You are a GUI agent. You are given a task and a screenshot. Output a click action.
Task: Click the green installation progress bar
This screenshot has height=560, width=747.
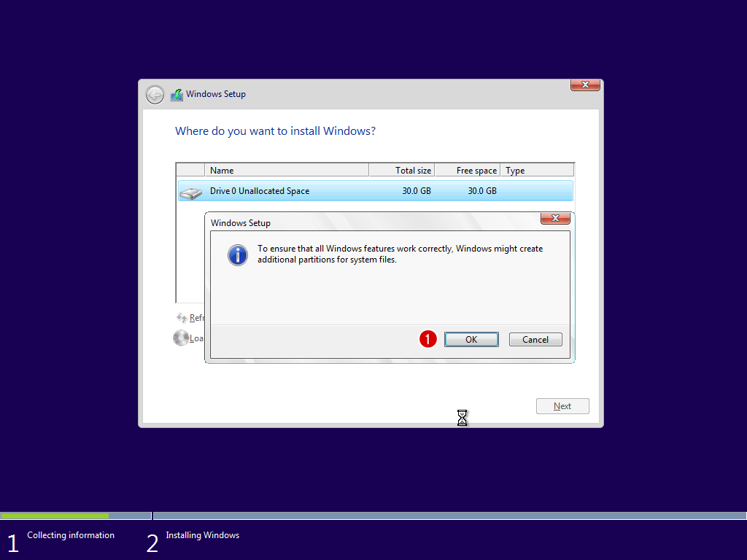coord(55,516)
